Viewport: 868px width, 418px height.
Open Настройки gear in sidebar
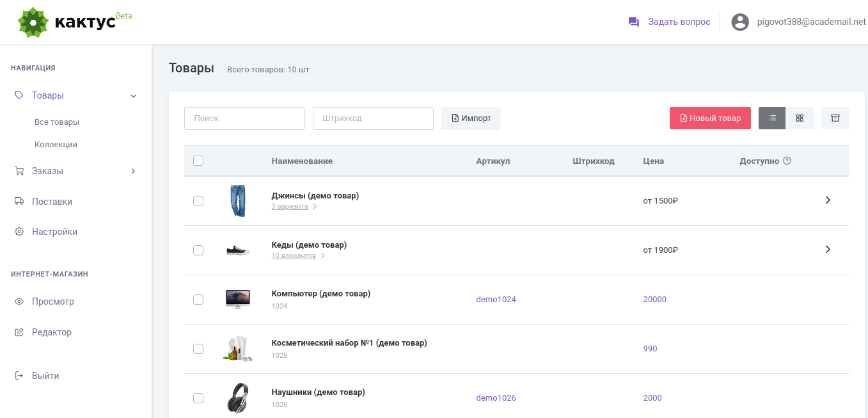pos(19,232)
